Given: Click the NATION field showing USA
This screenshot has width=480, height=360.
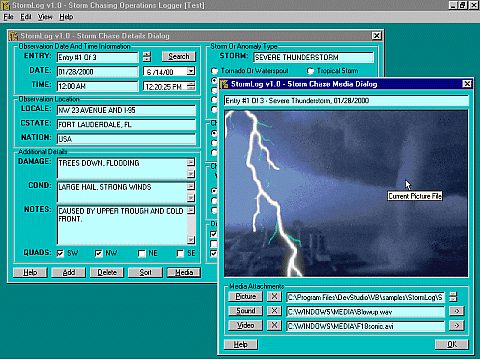Looking at the screenshot, I should (x=126, y=139).
